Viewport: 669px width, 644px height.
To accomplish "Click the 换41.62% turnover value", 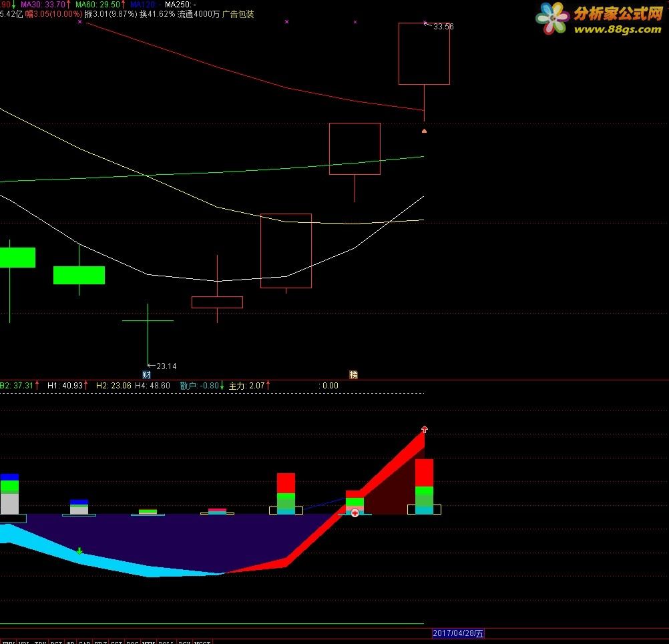I will [x=157, y=14].
